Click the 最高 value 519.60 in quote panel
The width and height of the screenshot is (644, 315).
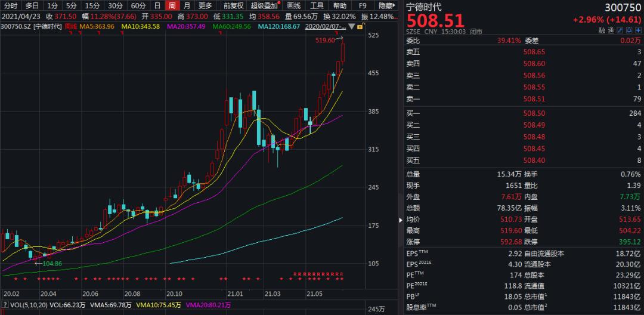pos(511,231)
